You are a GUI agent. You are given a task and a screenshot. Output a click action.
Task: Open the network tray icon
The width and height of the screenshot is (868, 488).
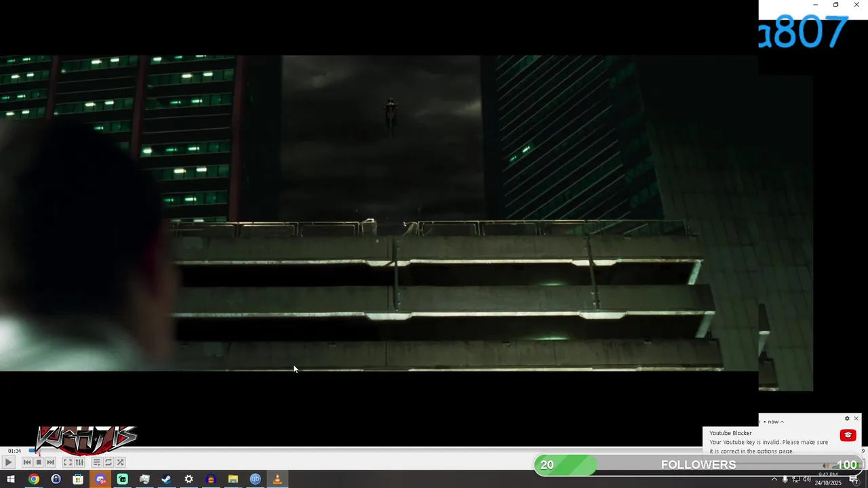pyautogui.click(x=796, y=479)
